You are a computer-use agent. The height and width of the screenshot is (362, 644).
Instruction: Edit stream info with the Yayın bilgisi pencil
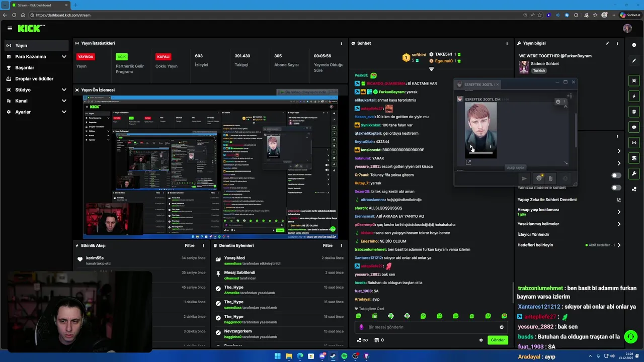click(607, 43)
